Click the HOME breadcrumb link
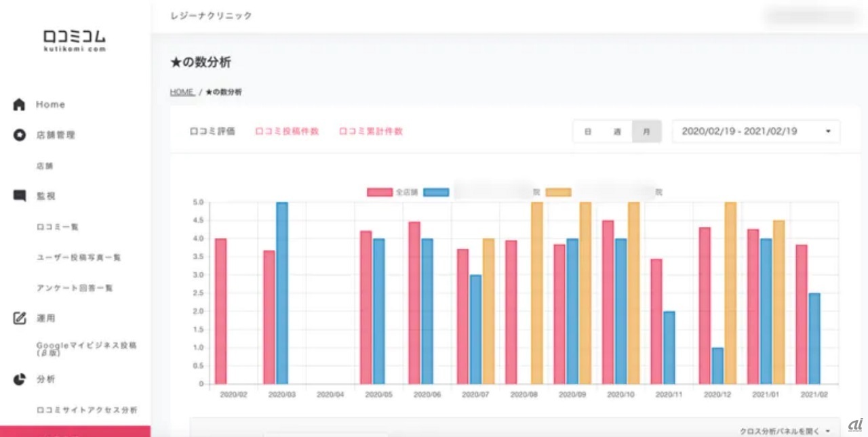 pos(182,92)
